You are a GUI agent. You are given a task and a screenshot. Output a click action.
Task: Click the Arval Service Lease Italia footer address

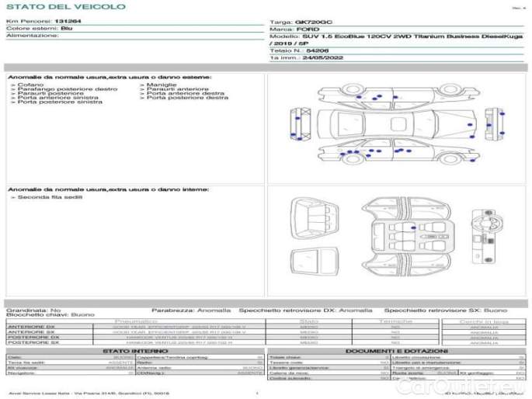(x=89, y=394)
